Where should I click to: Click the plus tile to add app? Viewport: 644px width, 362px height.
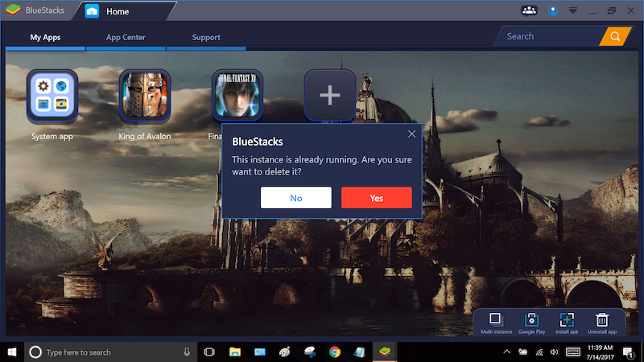(x=330, y=95)
